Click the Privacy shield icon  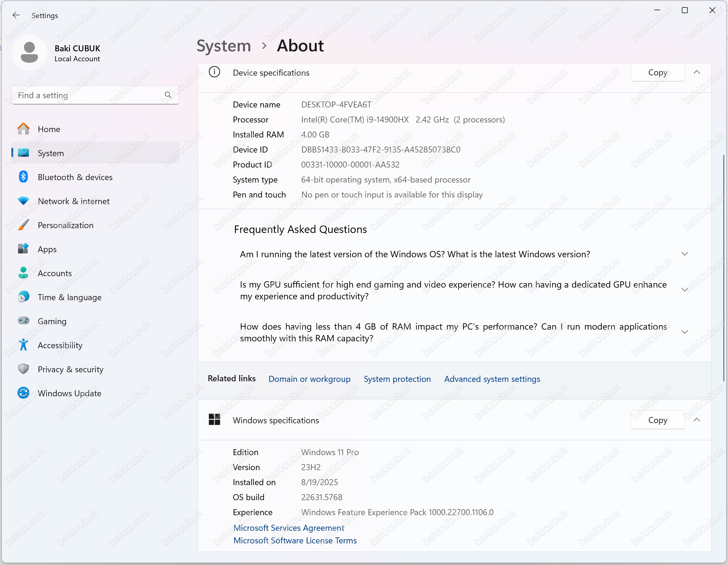coord(23,369)
